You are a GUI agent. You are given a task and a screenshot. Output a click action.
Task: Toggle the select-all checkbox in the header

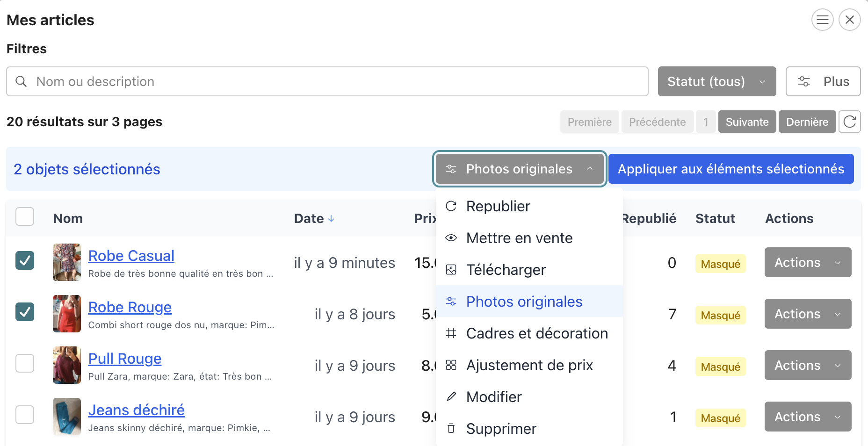click(x=24, y=216)
